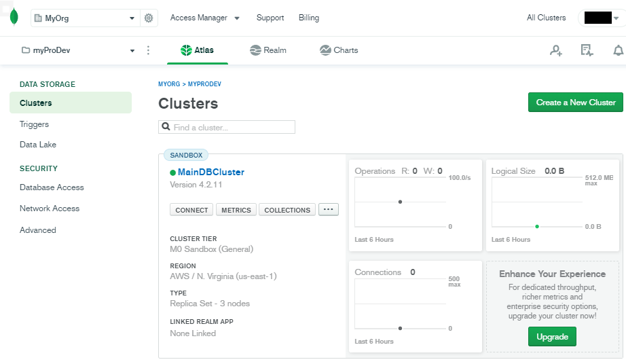Open Network Access settings
626x364 pixels.
pyautogui.click(x=50, y=208)
